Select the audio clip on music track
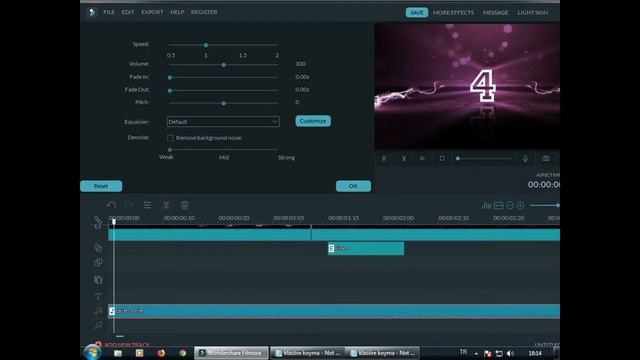The width and height of the screenshot is (640, 360). pyautogui.click(x=334, y=311)
